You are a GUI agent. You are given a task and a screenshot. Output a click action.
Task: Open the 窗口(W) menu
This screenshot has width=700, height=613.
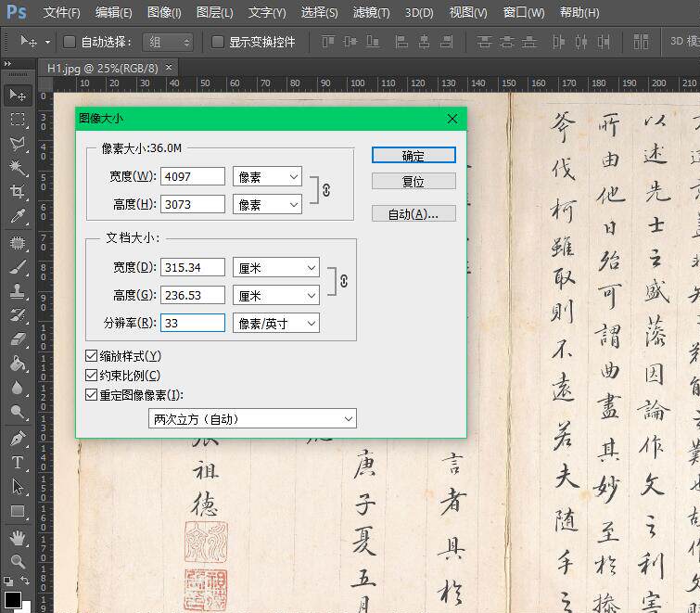[x=524, y=12]
